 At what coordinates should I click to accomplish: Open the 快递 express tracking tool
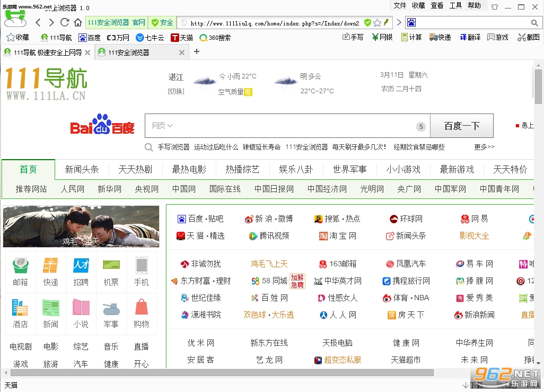click(x=440, y=37)
